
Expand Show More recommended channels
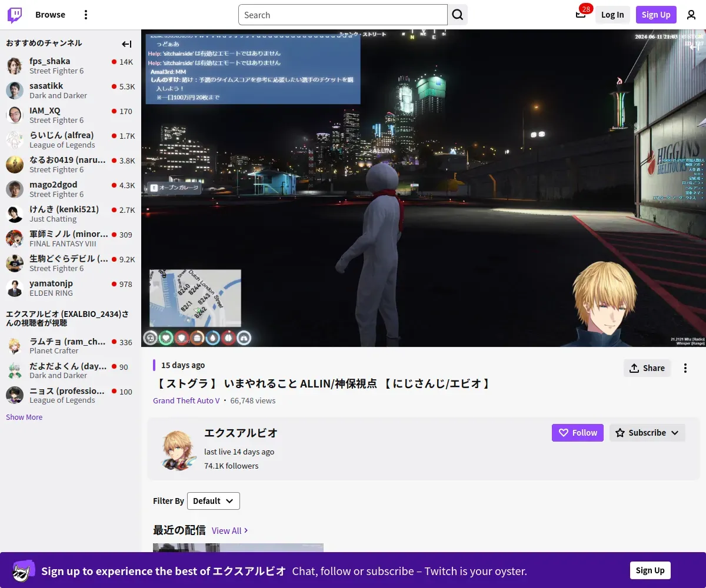(24, 417)
